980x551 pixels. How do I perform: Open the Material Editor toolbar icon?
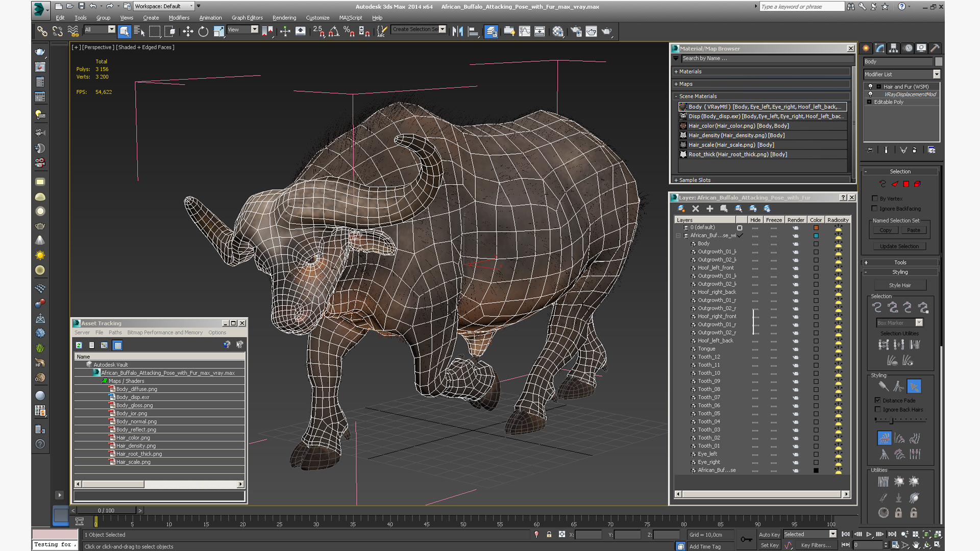tap(558, 32)
